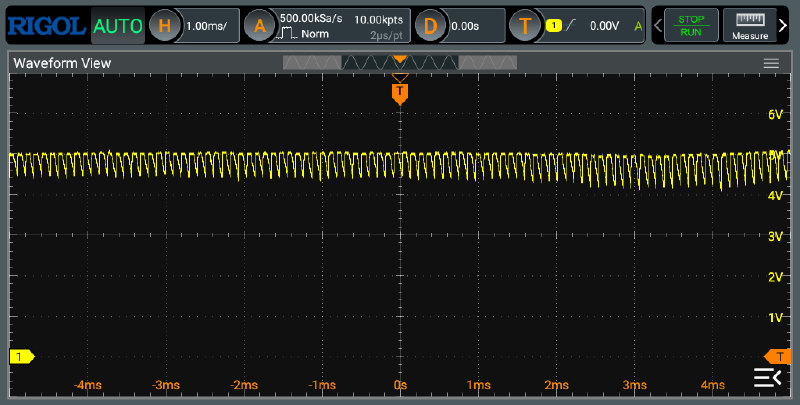Click the 6V vertical scale label
Viewport: 800px width, 405px height.
[x=775, y=115]
